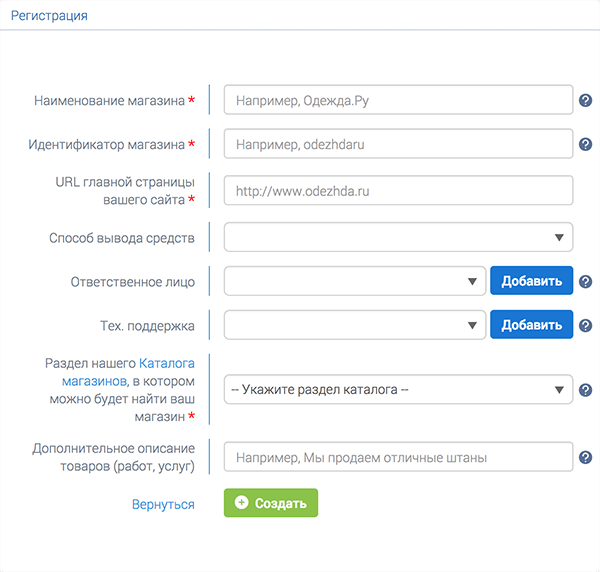Open help icon next to Ответственное лицо
Screen dimensions: 600x572
point(585,282)
